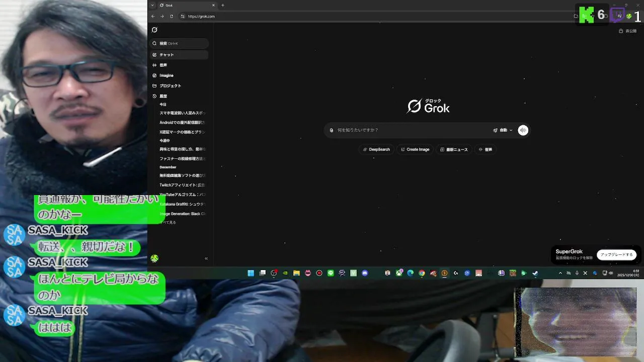
Task: Go back in the browser
Action: [x=153, y=16]
